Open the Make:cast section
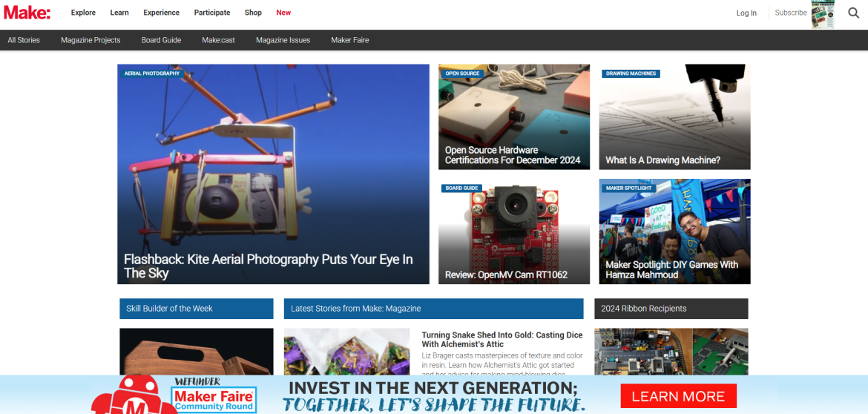Image resolution: width=868 pixels, height=414 pixels. (218, 40)
